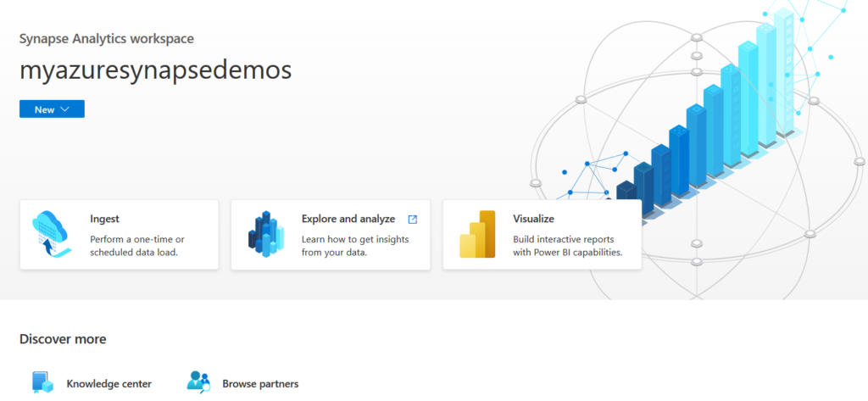Open external link icon beside Explore and analyze
This screenshot has height=401, width=868.
413,220
